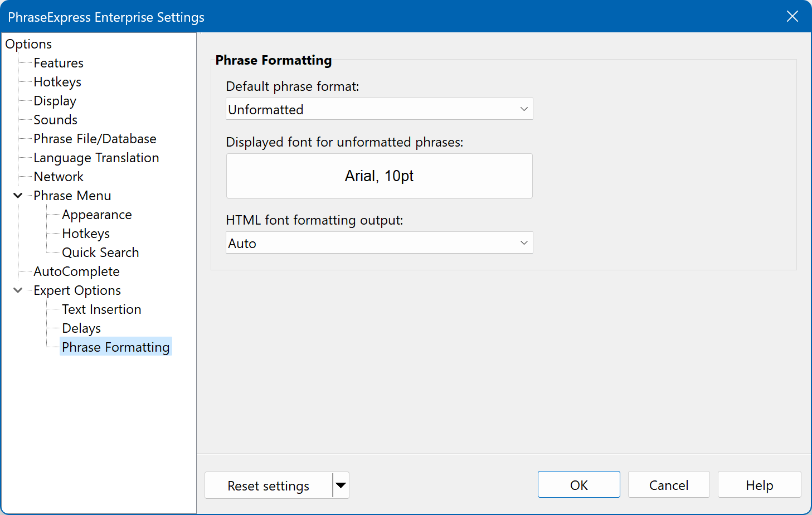Screen dimensions: 812x515
Task: Click the Reset settings button
Action: (x=268, y=485)
